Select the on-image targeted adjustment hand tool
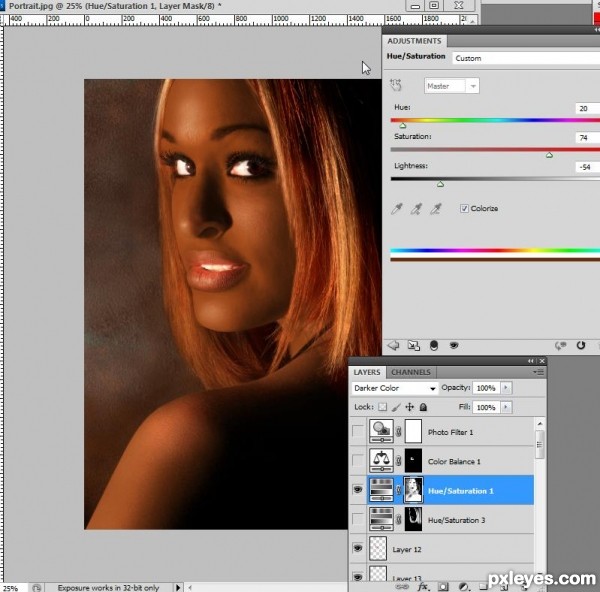 click(x=396, y=85)
